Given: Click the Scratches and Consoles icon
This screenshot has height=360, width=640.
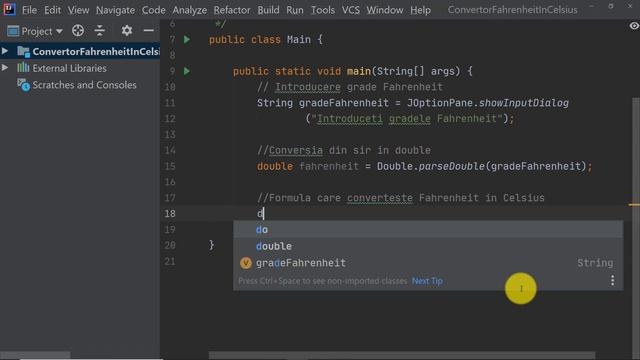Looking at the screenshot, I should tap(23, 85).
